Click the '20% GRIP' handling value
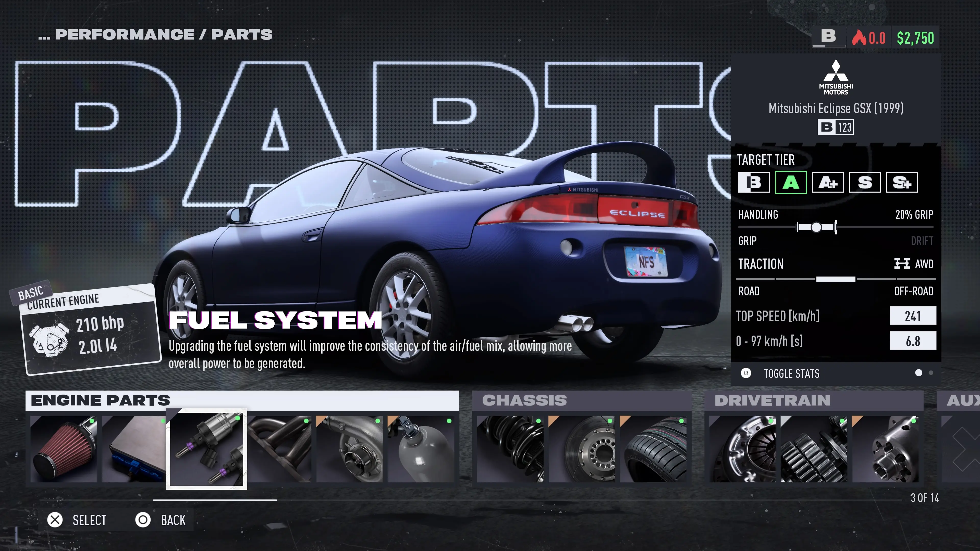This screenshot has height=551, width=980. point(914,215)
